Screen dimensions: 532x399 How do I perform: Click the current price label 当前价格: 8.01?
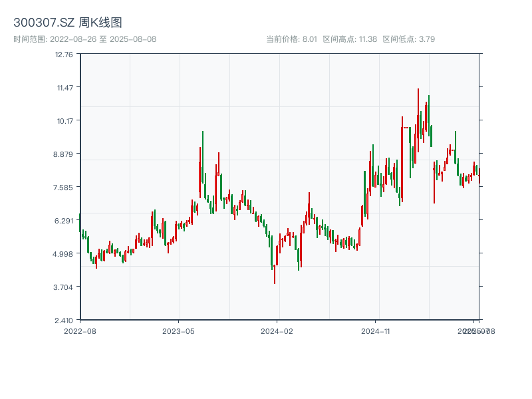tap(291, 39)
